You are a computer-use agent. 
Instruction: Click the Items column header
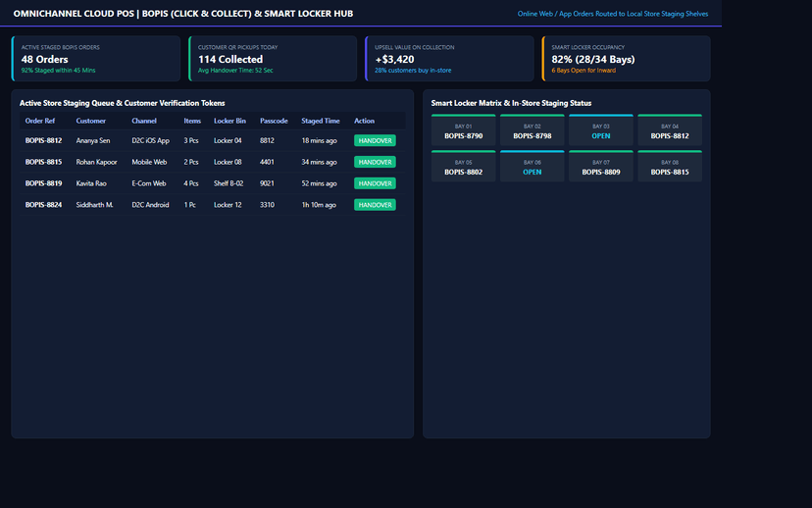(192, 121)
